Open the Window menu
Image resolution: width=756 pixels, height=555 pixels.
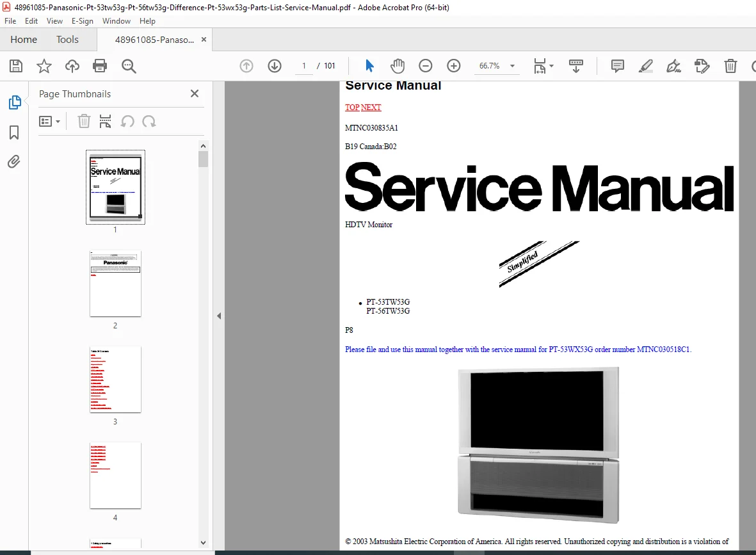(x=117, y=21)
